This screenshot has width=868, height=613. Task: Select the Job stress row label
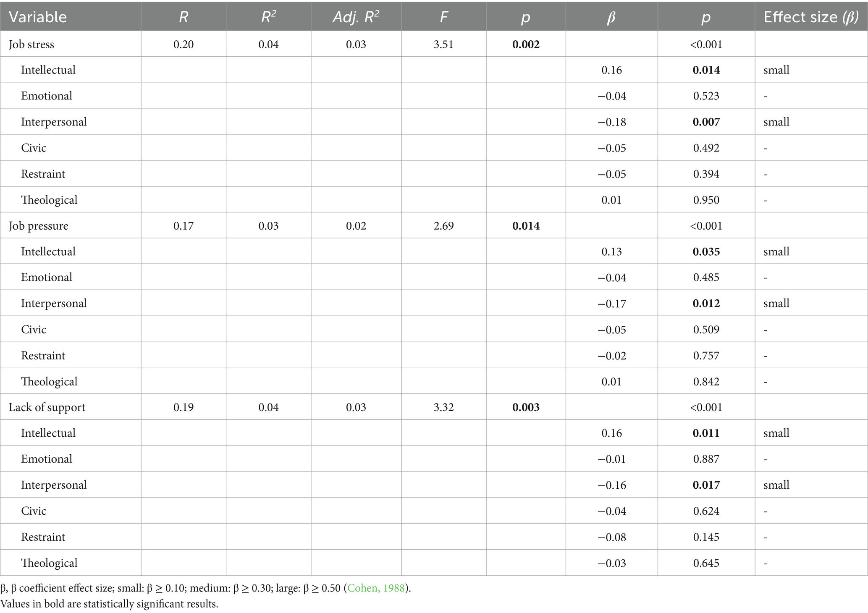tap(31, 44)
